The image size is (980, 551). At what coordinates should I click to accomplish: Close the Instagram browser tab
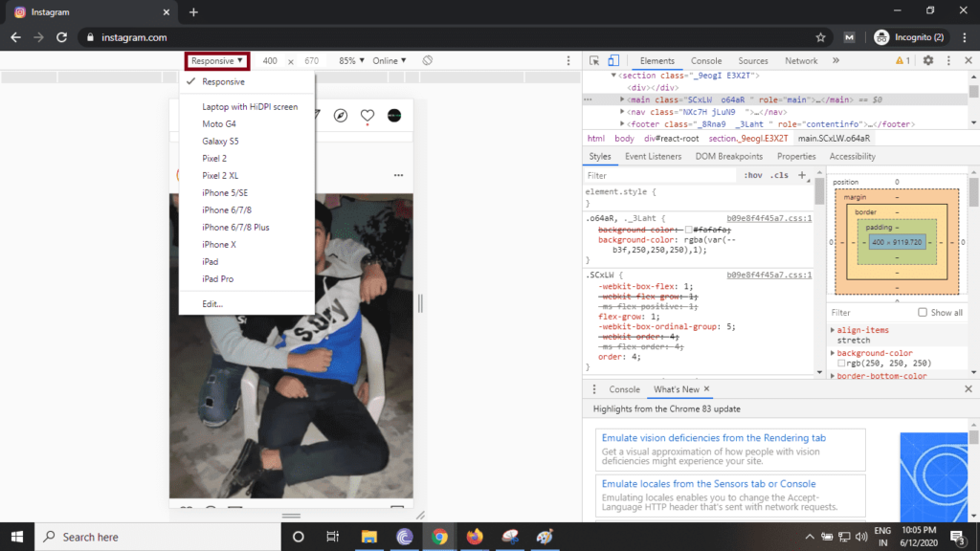[167, 11]
